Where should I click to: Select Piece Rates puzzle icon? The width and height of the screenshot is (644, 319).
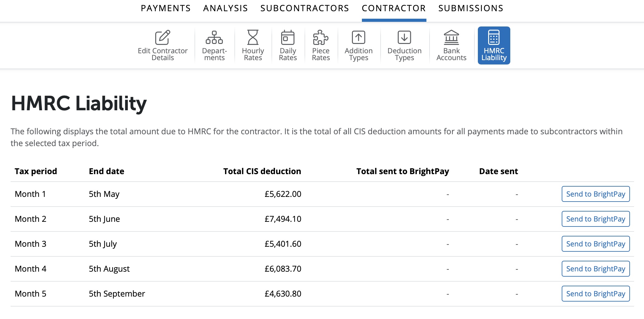tap(321, 38)
